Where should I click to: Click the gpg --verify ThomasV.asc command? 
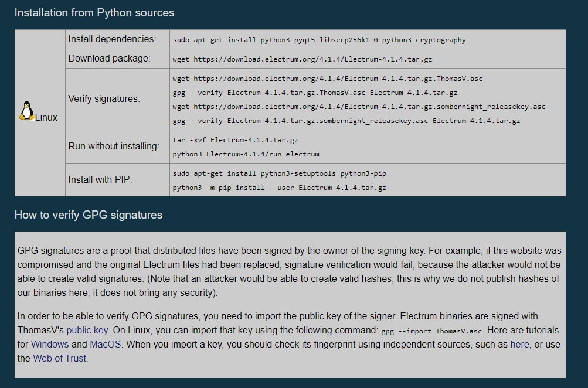(315, 93)
